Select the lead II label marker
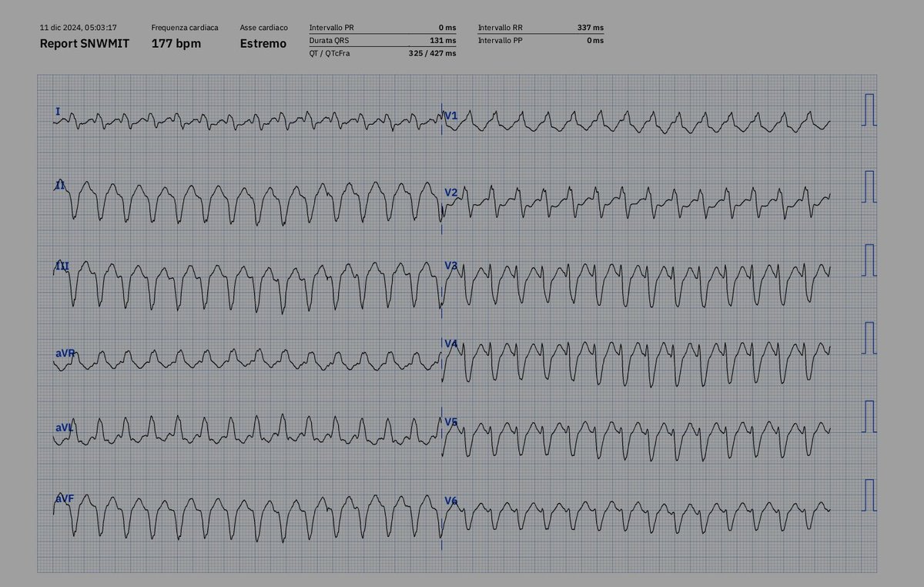The image size is (924, 587). [x=59, y=185]
